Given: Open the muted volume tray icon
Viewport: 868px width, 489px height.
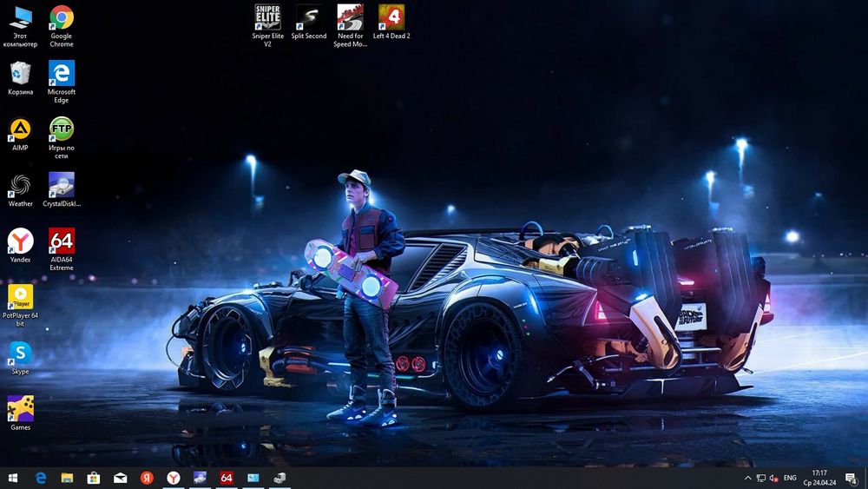Looking at the screenshot, I should tap(774, 478).
